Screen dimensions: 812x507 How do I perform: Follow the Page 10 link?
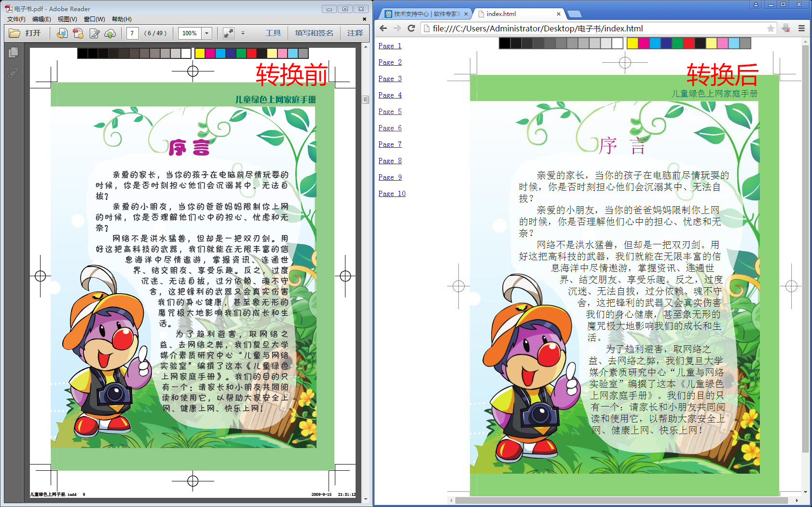[x=392, y=193]
